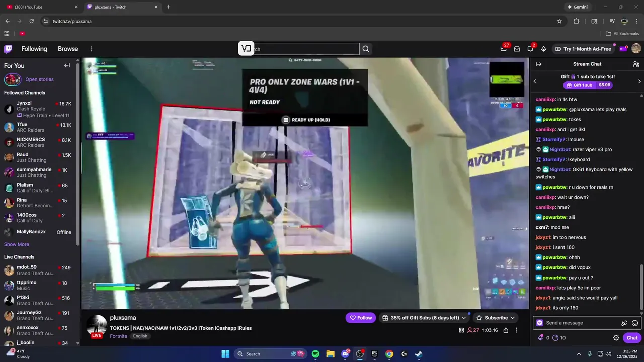Open mdot_59 live channel in sidebar
Screen dimensions: 644x362
pyautogui.click(x=38, y=270)
